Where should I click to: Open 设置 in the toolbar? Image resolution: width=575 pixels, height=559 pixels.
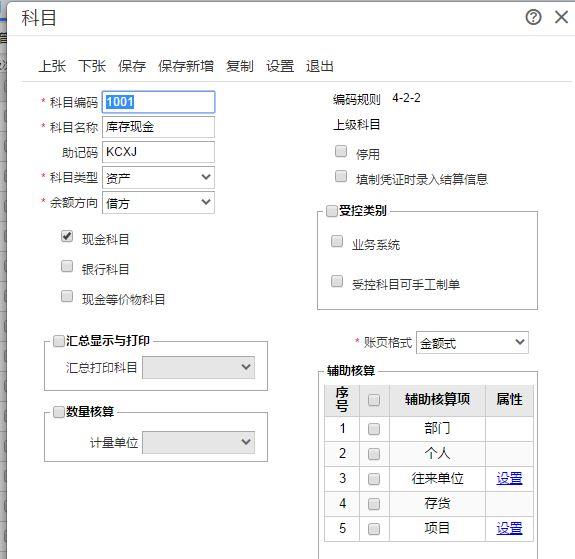[280, 66]
